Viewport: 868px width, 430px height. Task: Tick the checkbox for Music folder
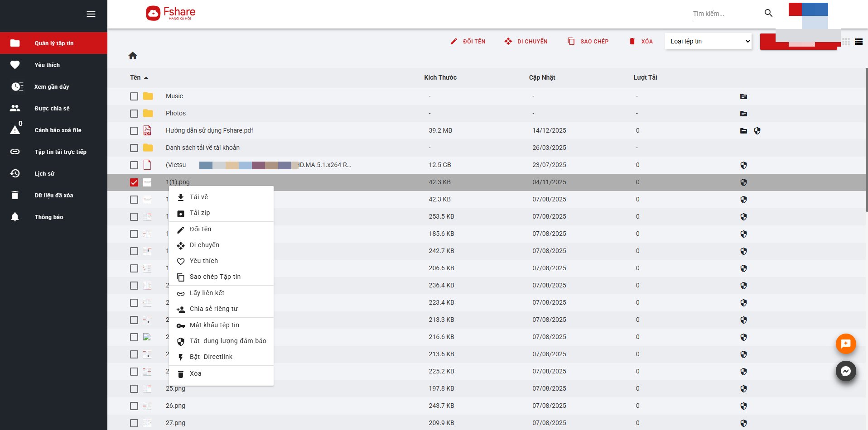click(134, 96)
